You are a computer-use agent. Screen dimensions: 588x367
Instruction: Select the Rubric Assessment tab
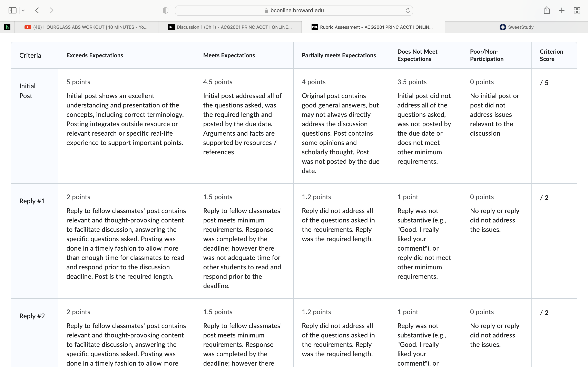pos(373,27)
